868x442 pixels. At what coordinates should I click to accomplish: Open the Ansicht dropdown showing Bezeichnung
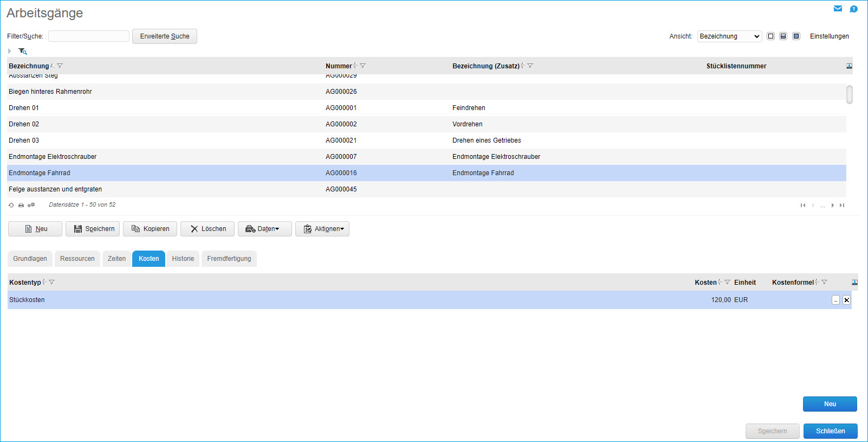coord(729,36)
